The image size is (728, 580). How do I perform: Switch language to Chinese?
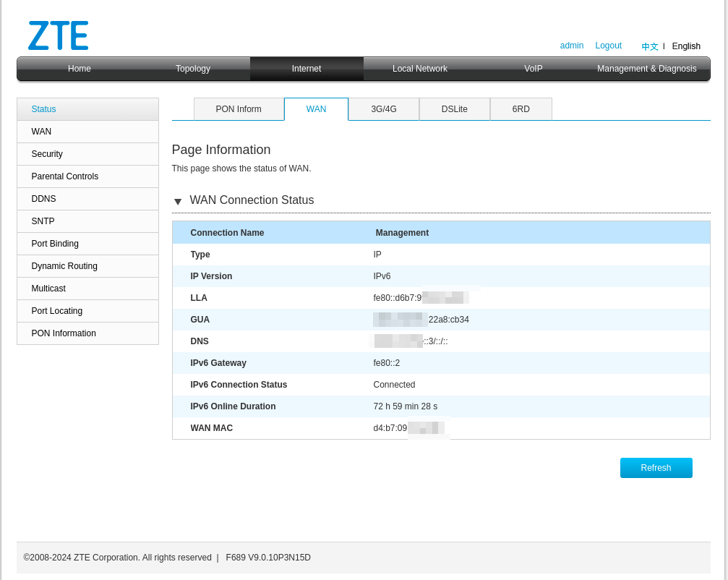click(649, 46)
